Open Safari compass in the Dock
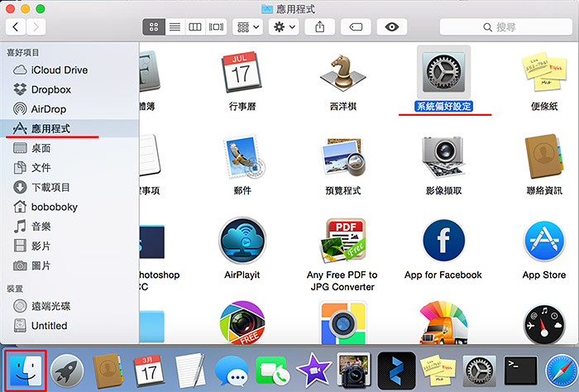579x392 pixels. point(562,371)
